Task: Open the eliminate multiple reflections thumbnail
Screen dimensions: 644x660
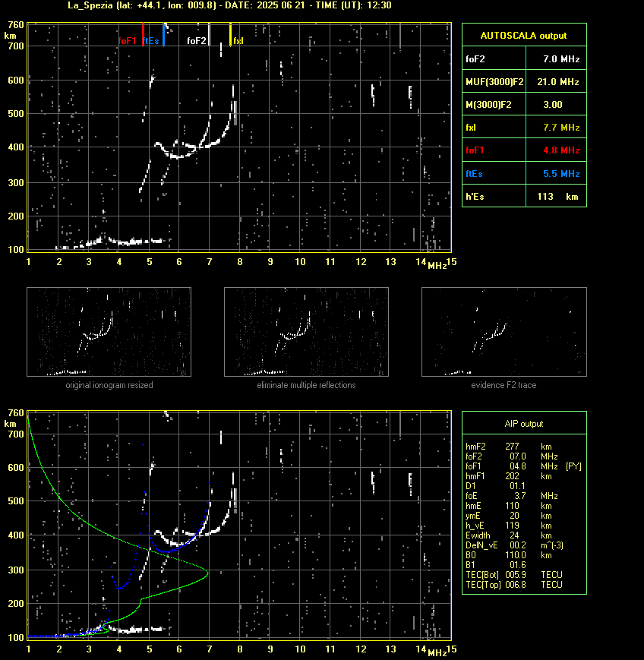Action: point(306,332)
